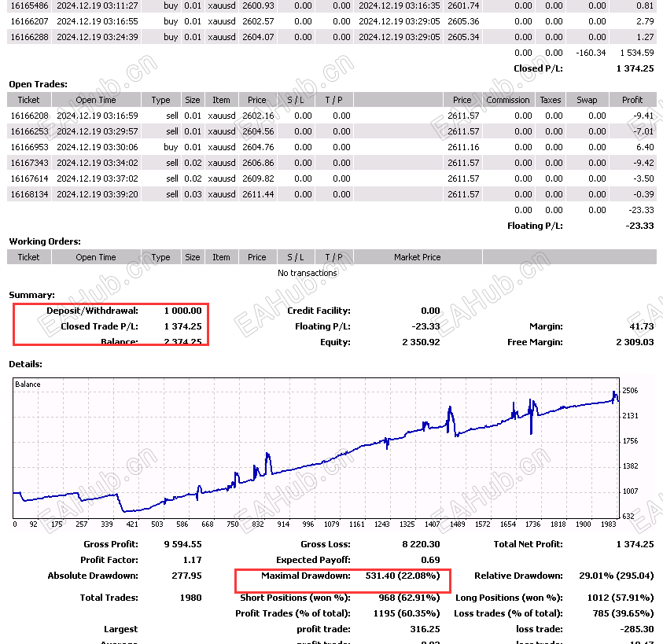Click the Profit Trades value 1195 (60.35%)
The width and height of the screenshot is (663, 644).
[407, 613]
